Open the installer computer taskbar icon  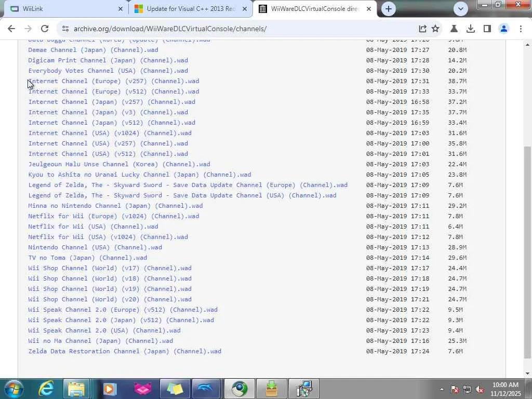[304, 389]
